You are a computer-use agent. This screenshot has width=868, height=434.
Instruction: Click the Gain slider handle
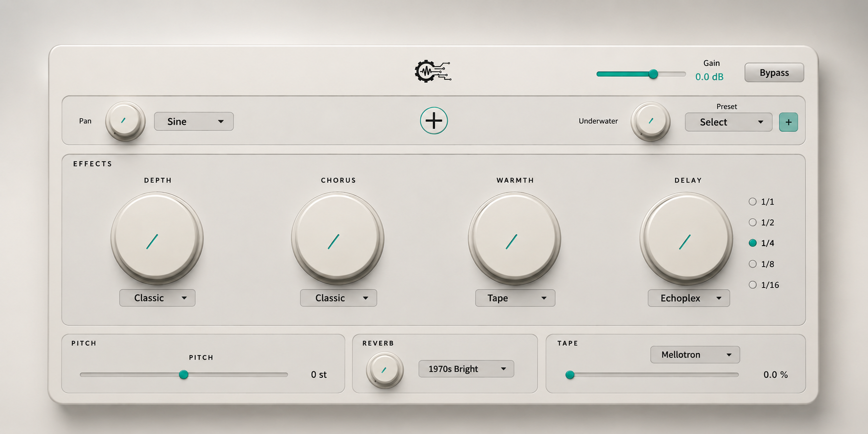click(x=653, y=74)
